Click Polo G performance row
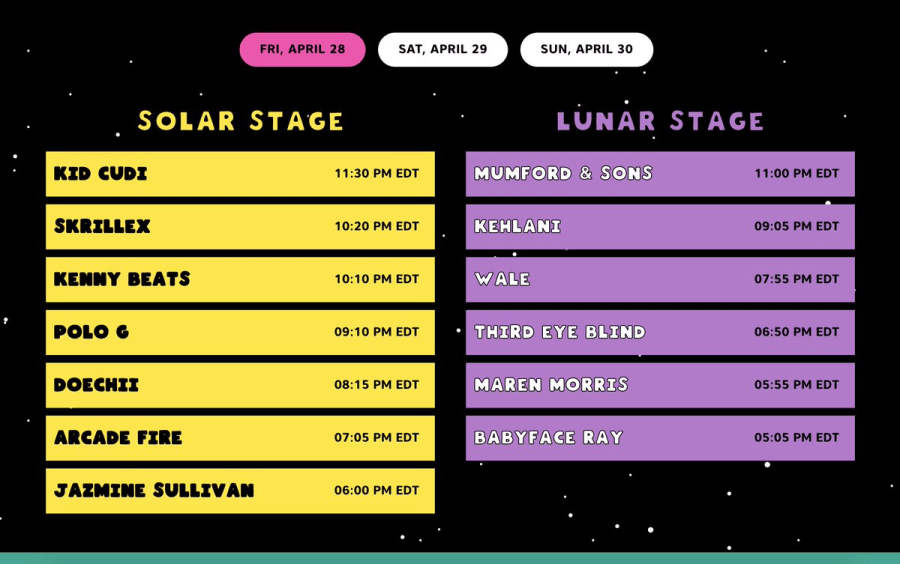The width and height of the screenshot is (900, 564). click(x=240, y=332)
